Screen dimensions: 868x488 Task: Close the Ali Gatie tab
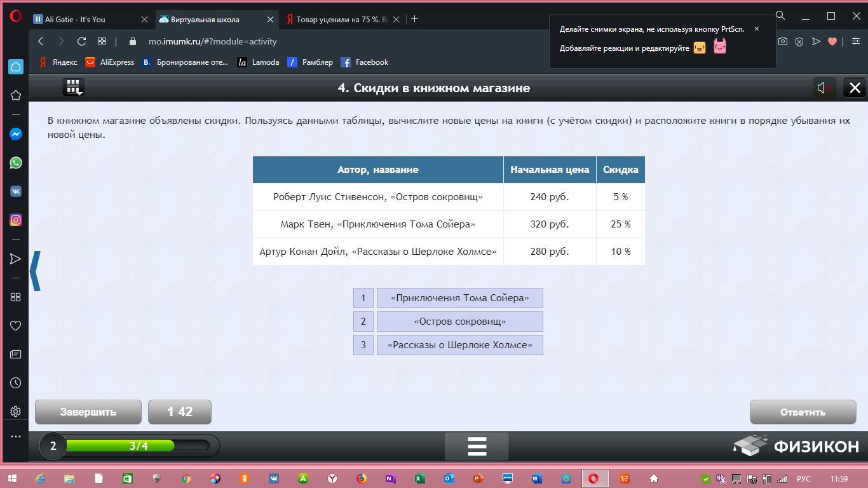tap(144, 19)
